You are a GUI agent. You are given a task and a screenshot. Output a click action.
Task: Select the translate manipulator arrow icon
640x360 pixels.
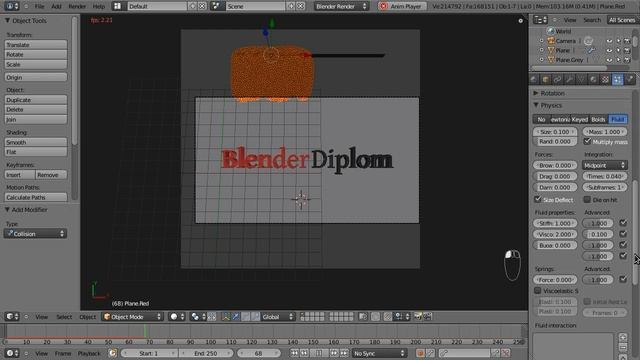[236, 317]
